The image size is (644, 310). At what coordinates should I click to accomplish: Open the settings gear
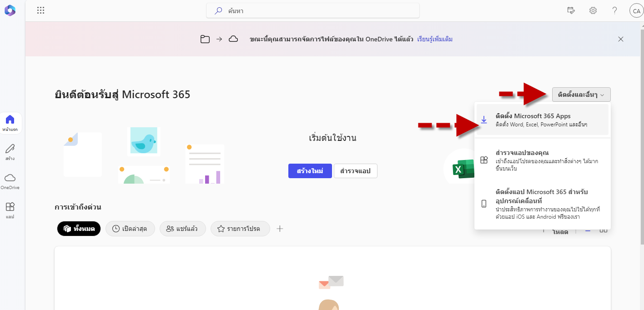593,10
